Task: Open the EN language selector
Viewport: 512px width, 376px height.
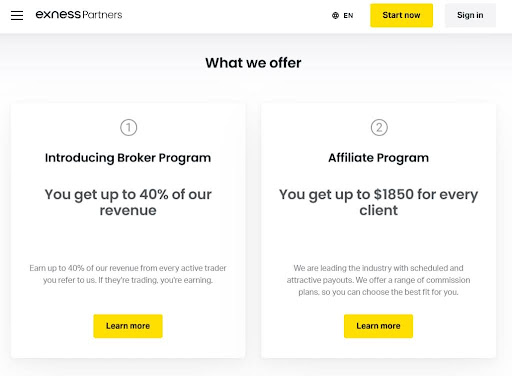Action: pos(342,15)
